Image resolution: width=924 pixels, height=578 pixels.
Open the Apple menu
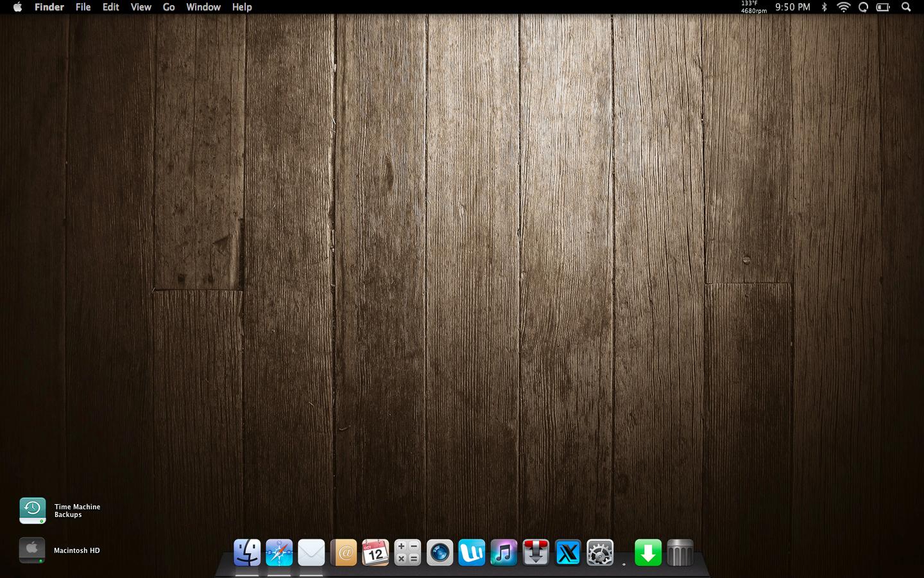pyautogui.click(x=17, y=7)
